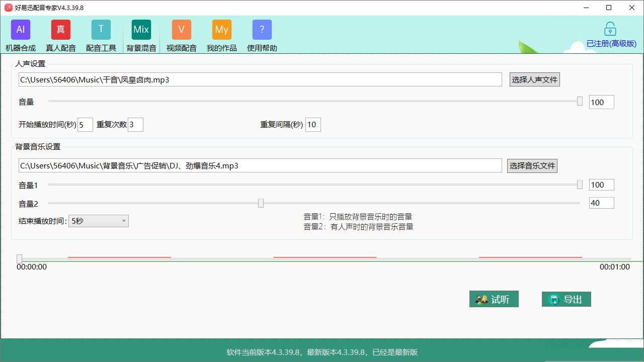Open the AI 机器合成 tool
The width and height of the screenshot is (644, 362).
(x=20, y=35)
